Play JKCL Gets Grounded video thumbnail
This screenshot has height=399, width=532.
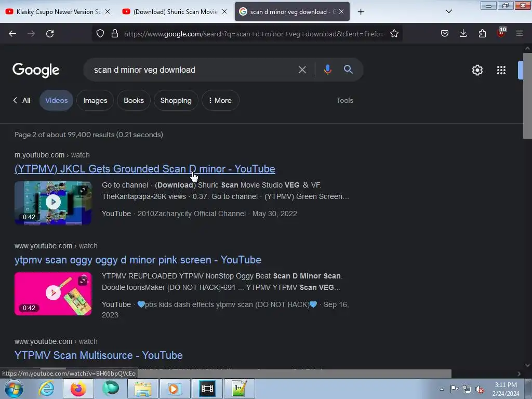(x=53, y=203)
